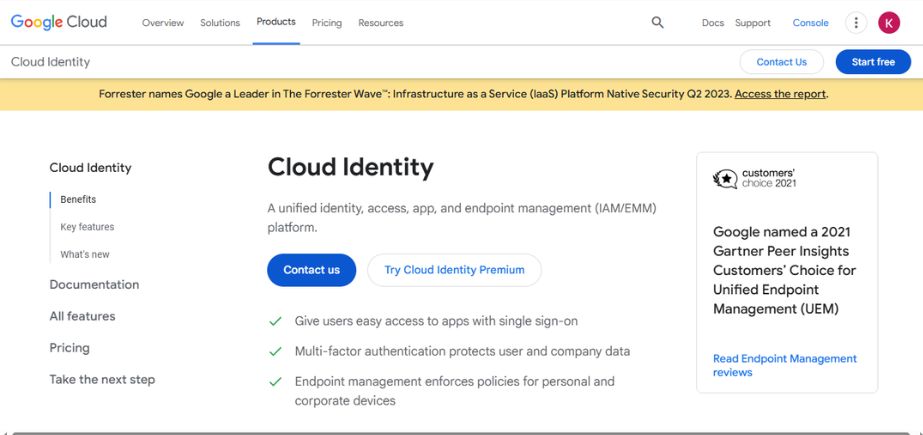
Task: Open the Overview nav item
Action: [x=163, y=23]
